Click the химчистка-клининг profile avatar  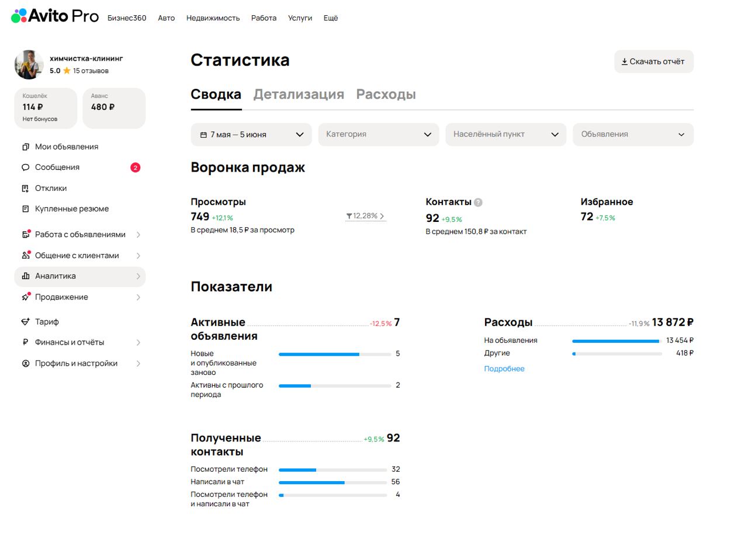pos(29,64)
